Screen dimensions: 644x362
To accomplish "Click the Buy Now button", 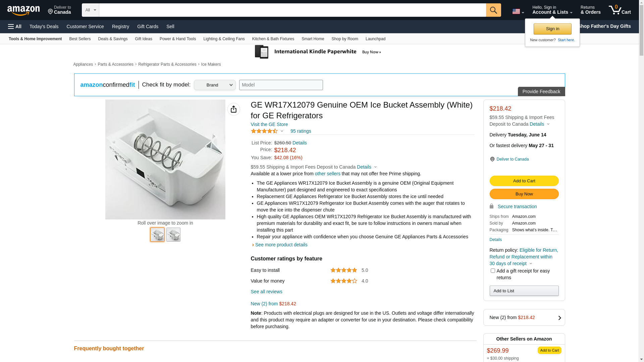I will pos(524,194).
